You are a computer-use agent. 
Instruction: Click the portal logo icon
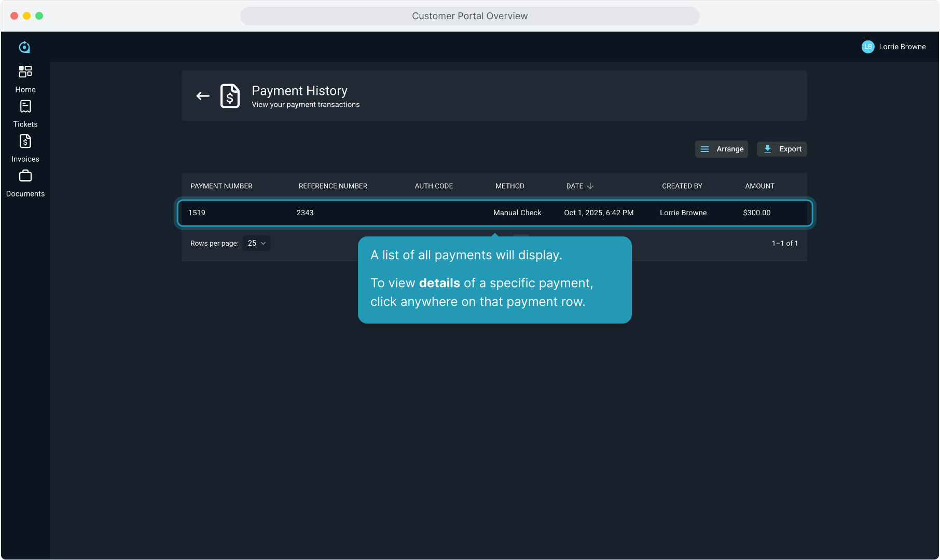pyautogui.click(x=24, y=47)
